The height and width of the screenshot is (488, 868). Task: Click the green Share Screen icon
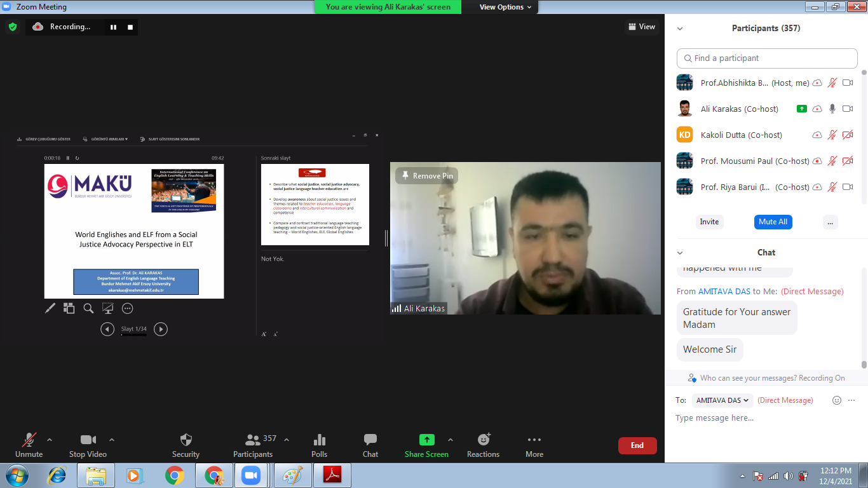coord(426,440)
